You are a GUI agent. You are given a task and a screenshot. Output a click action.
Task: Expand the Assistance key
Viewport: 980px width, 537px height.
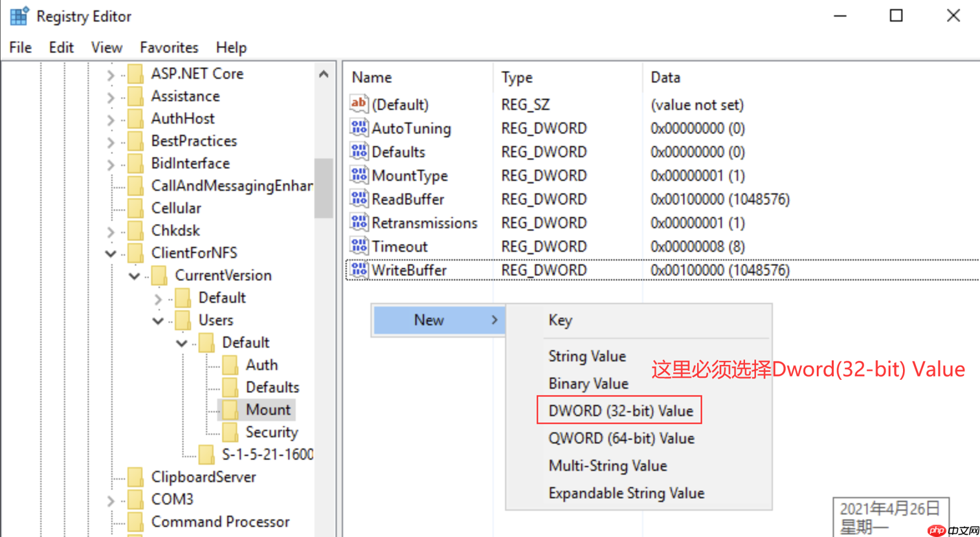pos(111,98)
